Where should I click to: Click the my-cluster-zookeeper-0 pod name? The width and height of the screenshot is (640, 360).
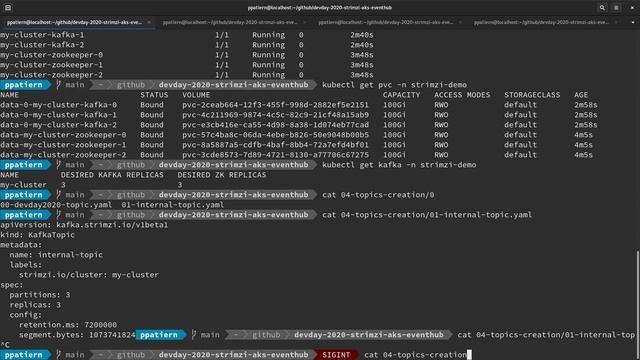tap(51, 55)
